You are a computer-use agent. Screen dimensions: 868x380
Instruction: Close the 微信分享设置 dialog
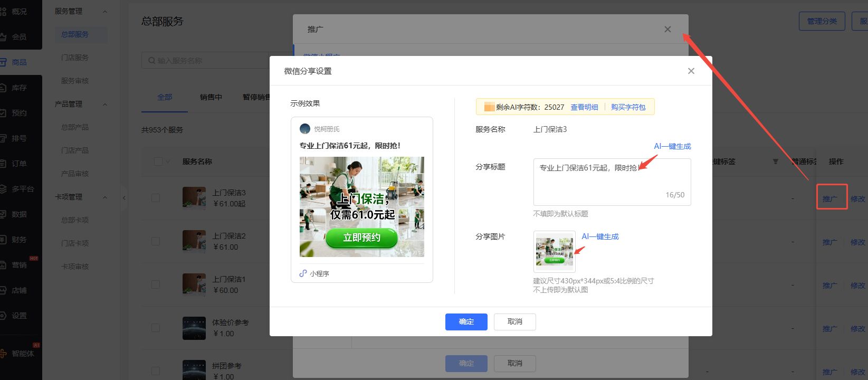[691, 71]
